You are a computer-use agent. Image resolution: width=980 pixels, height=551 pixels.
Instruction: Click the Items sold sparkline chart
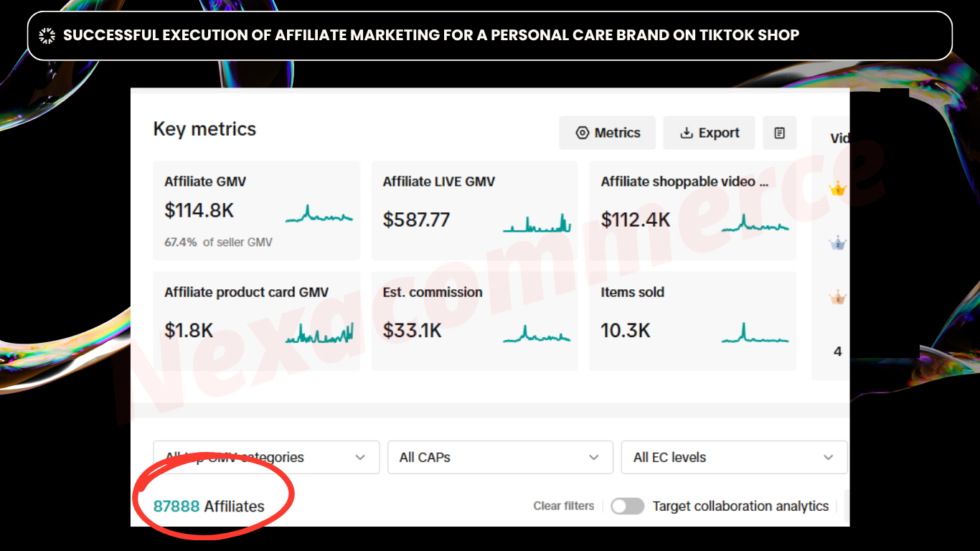(x=755, y=335)
